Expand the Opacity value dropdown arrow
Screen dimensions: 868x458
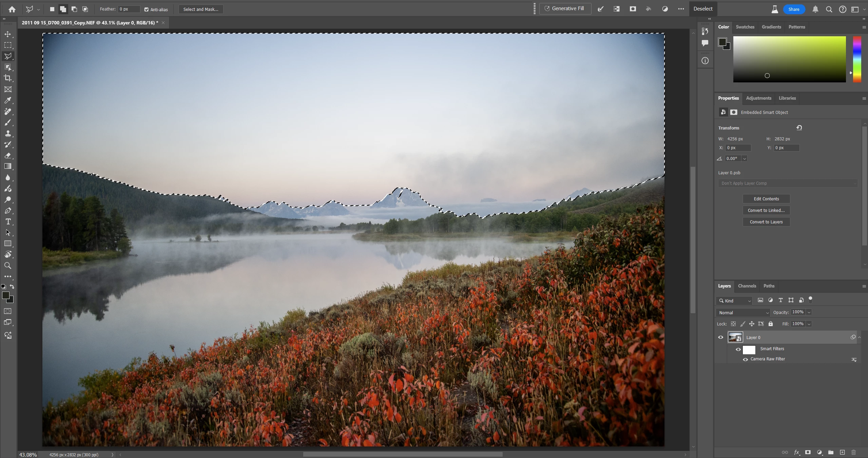809,312
